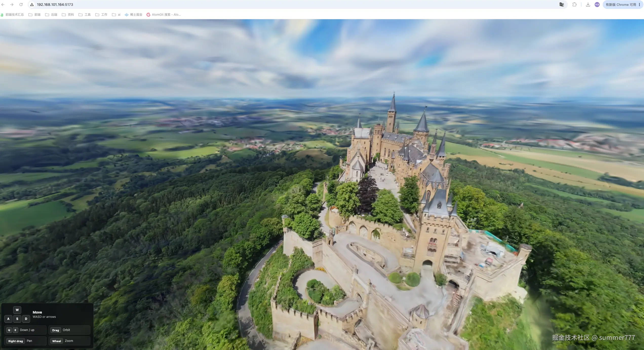
Task: Click the W key in move controls
Action: click(x=17, y=310)
